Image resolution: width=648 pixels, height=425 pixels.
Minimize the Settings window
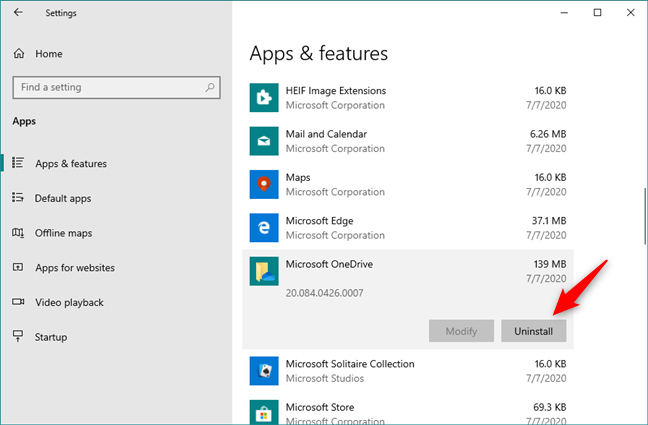564,13
